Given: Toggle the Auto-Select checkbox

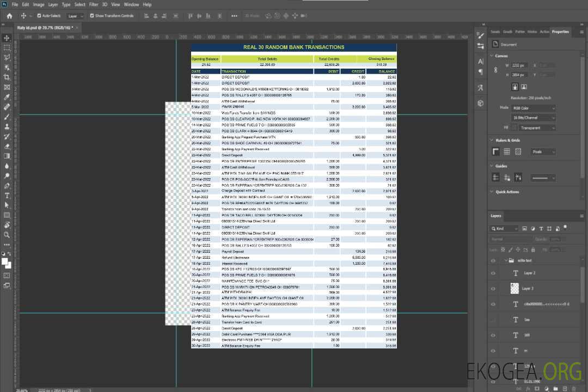Looking at the screenshot, I should pyautogui.click(x=39, y=16).
